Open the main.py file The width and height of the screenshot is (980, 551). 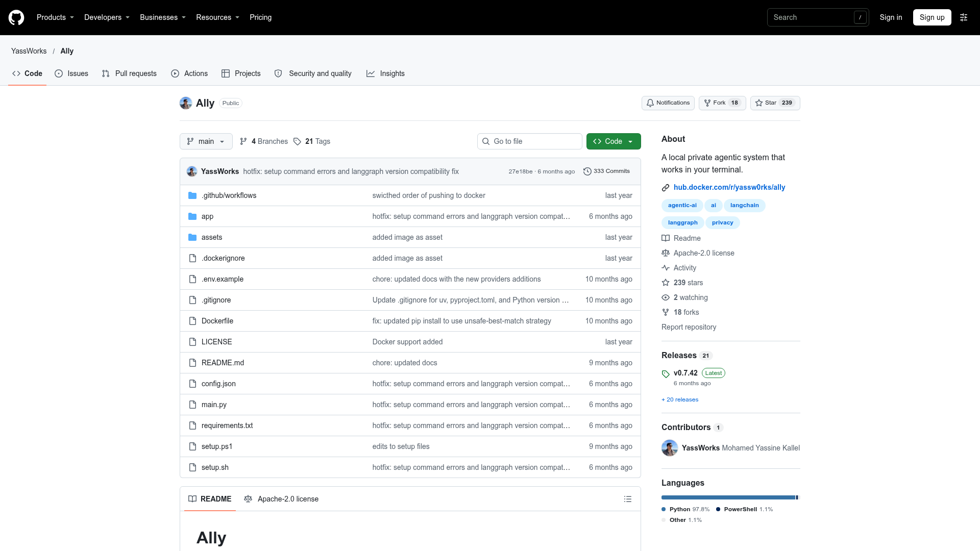214,405
